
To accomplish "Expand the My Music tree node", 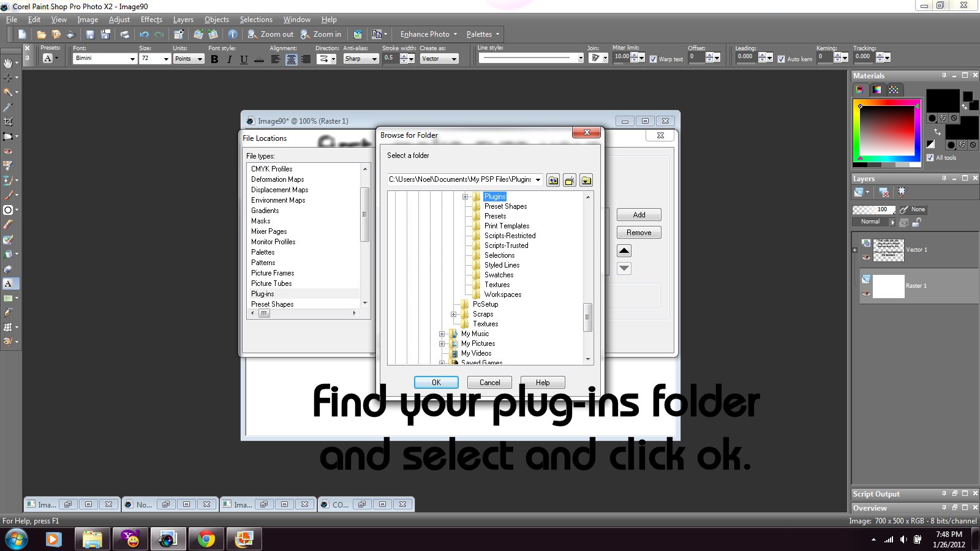I will tap(442, 334).
